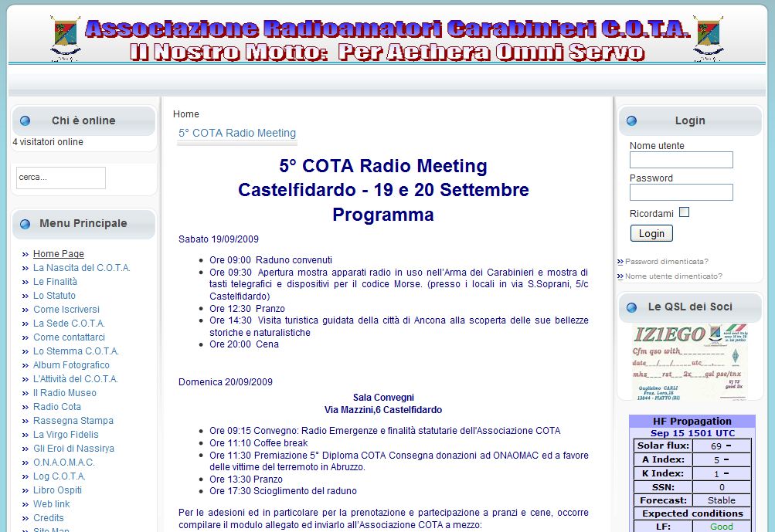Go to Il Radio Museo menu item
The image size is (775, 532).
pyautogui.click(x=65, y=393)
